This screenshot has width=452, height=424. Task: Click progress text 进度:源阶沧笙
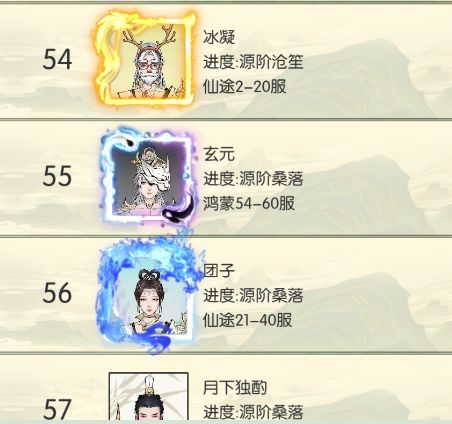pyautogui.click(x=253, y=62)
